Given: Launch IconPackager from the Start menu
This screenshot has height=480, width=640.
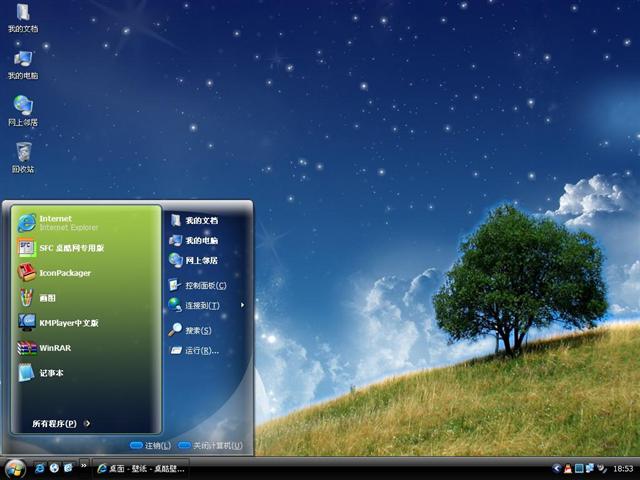Looking at the screenshot, I should pyautogui.click(x=65, y=273).
